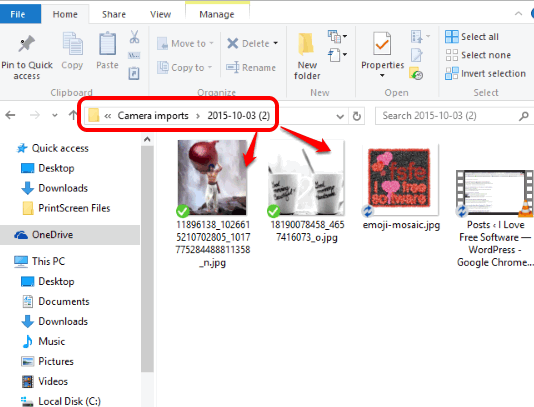Collapse the ribbon with the caret
This screenshot has height=407, width=534.
click(x=518, y=14)
